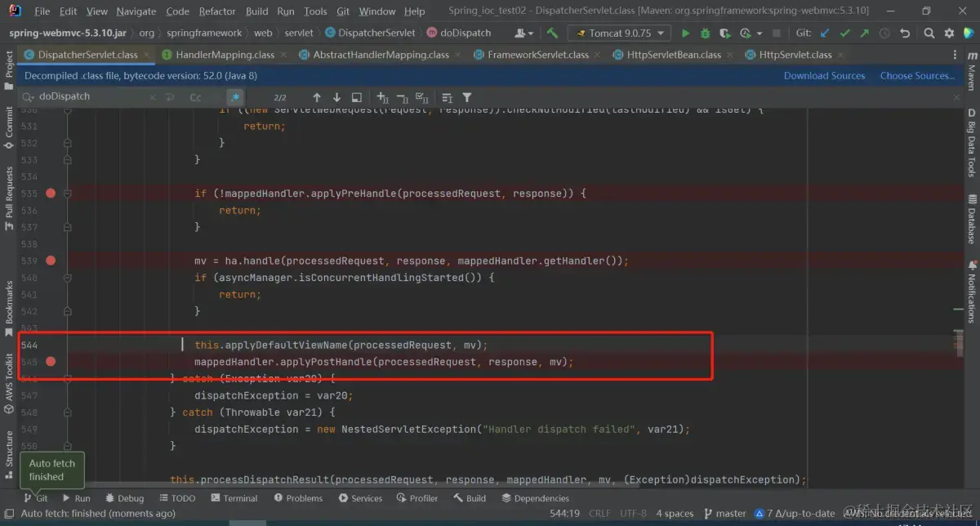Image resolution: width=980 pixels, height=526 pixels.
Task: Open the Code With Me user dropdown
Action: [x=526, y=33]
